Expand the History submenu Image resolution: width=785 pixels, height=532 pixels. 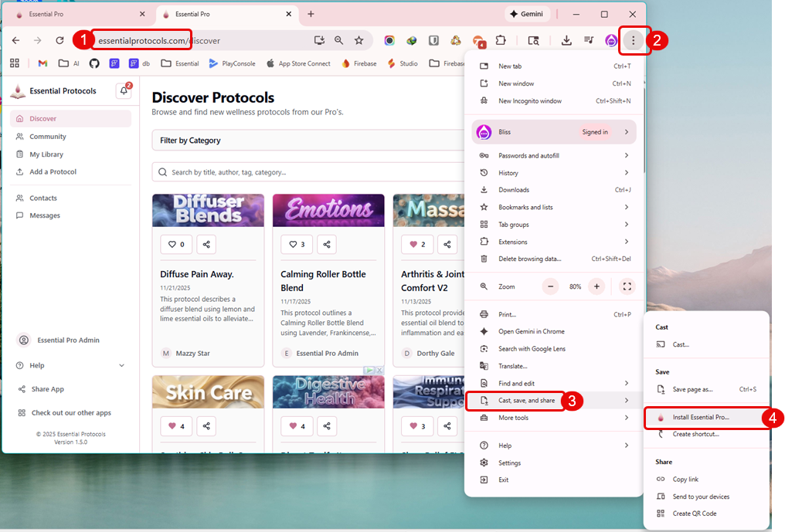553,173
